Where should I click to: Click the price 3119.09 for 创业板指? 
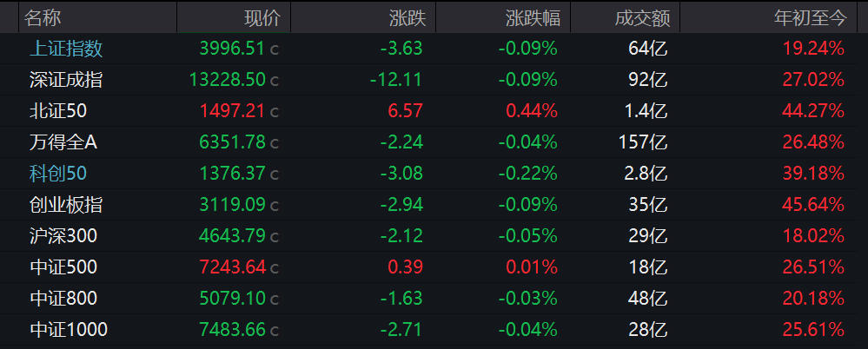tap(232, 205)
